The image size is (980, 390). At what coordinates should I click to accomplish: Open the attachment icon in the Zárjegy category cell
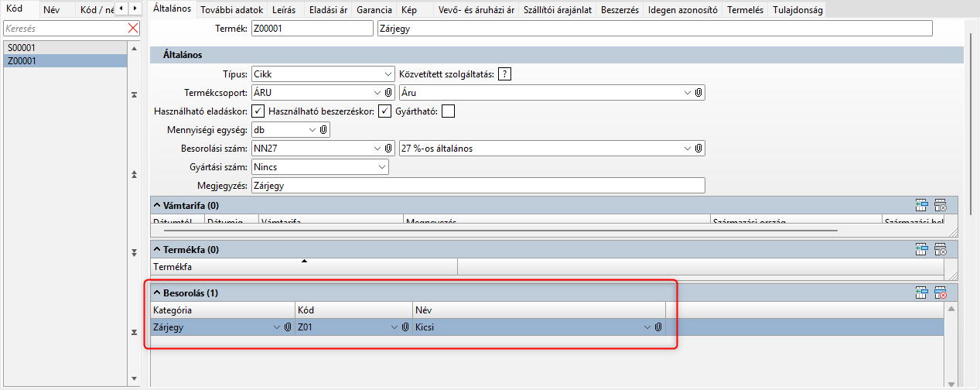click(288, 327)
